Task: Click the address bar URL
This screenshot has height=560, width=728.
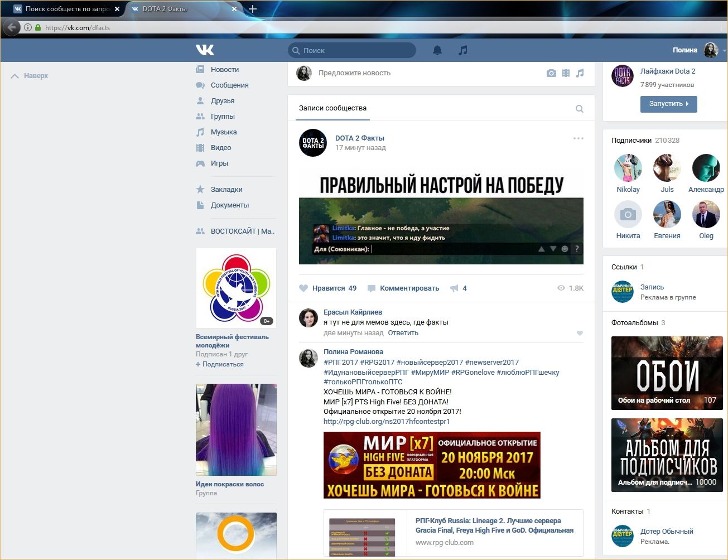Action: [x=78, y=27]
